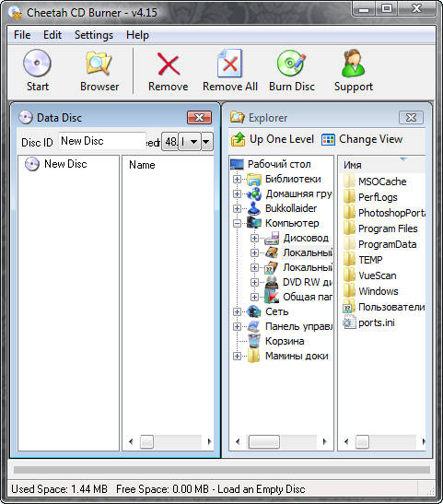The image size is (443, 504).
Task: Open the Support icon
Action: pyautogui.click(x=353, y=63)
